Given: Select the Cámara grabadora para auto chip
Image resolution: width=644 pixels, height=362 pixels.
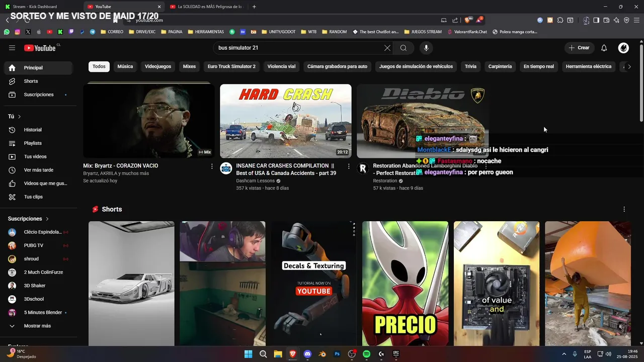Looking at the screenshot, I should pos(337,66).
